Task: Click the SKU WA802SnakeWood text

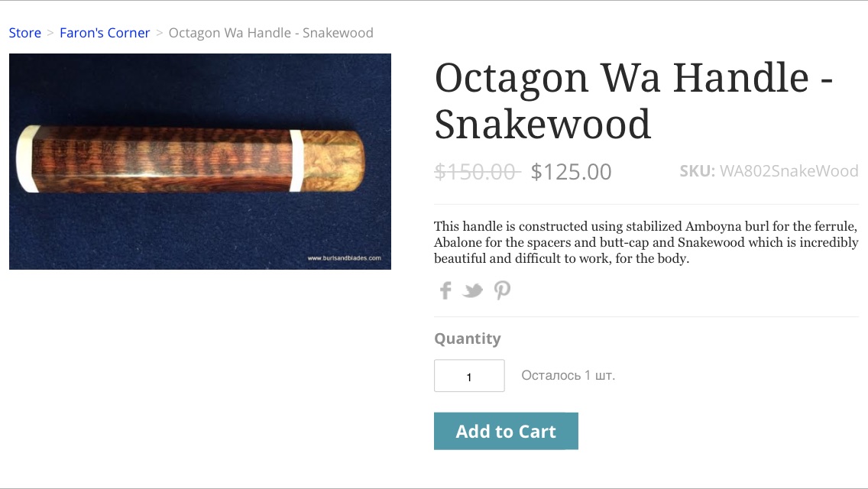Action: [769, 171]
